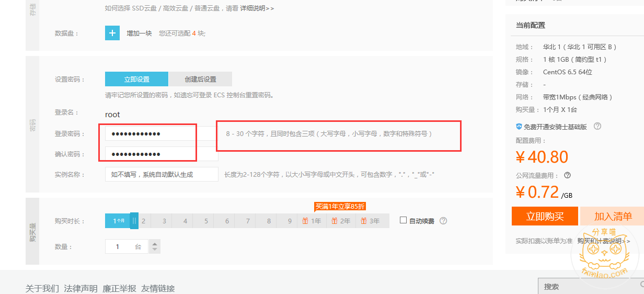Decrease quantity with the down arrow
Viewport: 644px width, 294px height.
click(x=154, y=250)
